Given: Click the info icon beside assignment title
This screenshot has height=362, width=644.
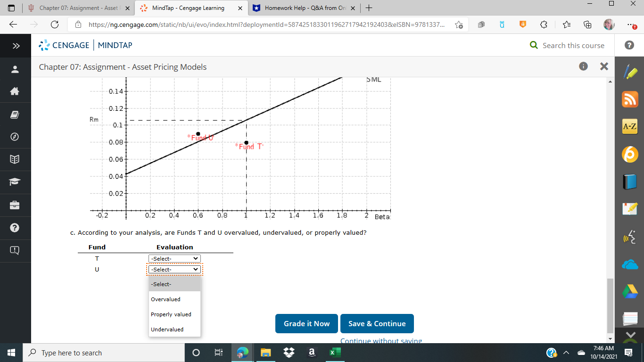Looking at the screenshot, I should (x=583, y=66).
